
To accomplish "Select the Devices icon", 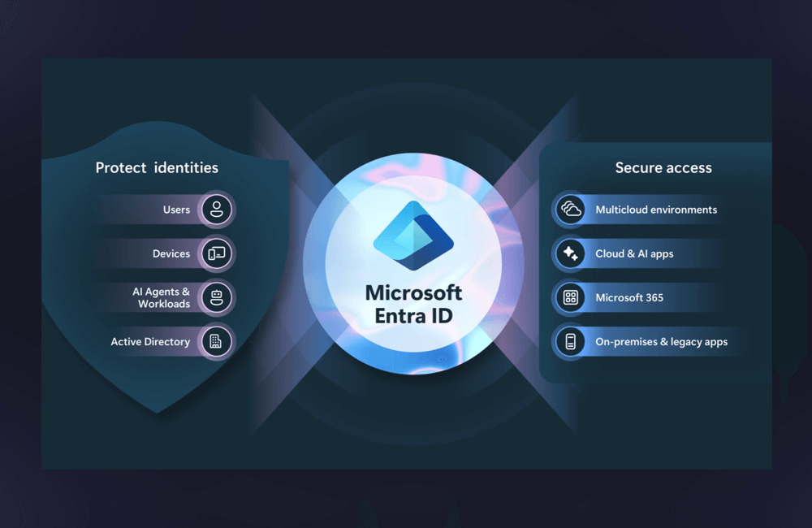I will [216, 253].
